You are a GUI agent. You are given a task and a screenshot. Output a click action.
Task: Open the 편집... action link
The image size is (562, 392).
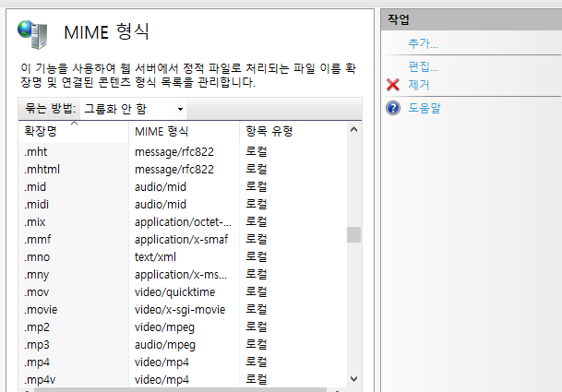point(423,66)
